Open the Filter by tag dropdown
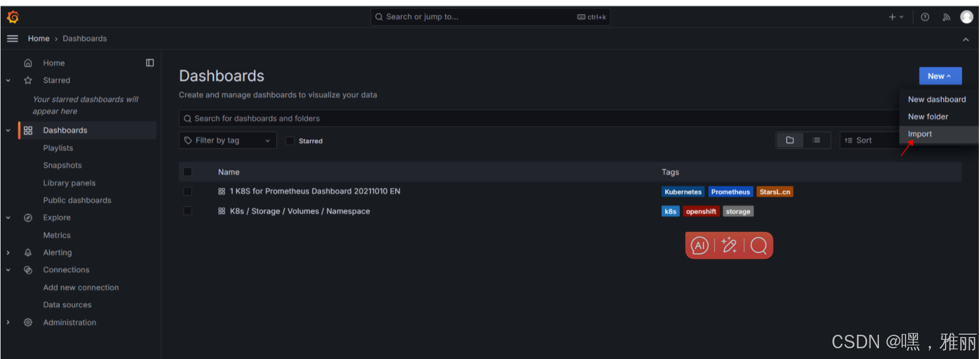980x359 pixels. tap(228, 140)
